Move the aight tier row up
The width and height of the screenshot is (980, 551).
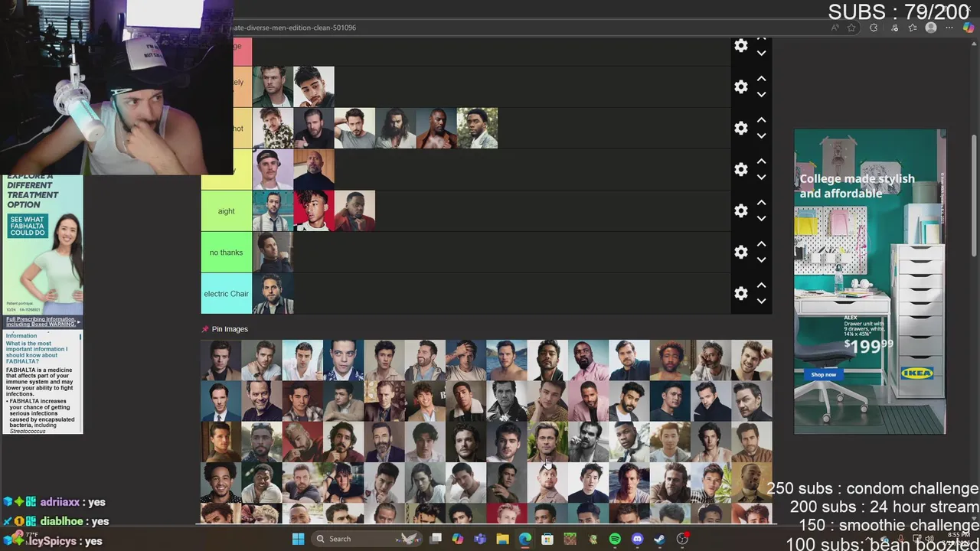(761, 203)
